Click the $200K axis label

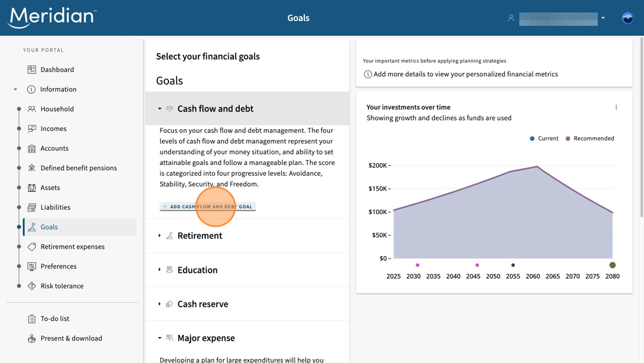(377, 165)
